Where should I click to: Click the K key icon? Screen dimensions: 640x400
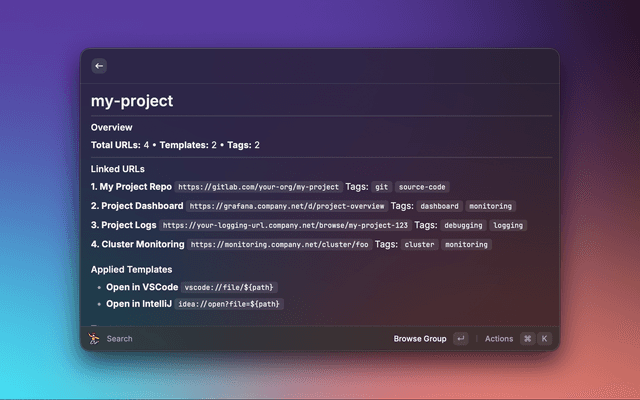pyautogui.click(x=545, y=339)
